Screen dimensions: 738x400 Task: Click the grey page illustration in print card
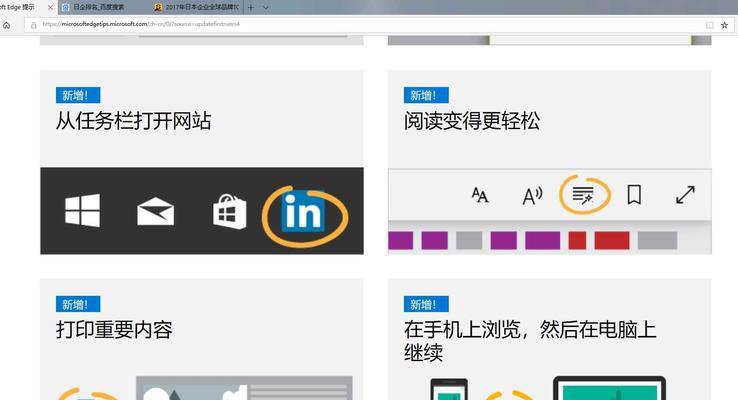tap(244, 388)
